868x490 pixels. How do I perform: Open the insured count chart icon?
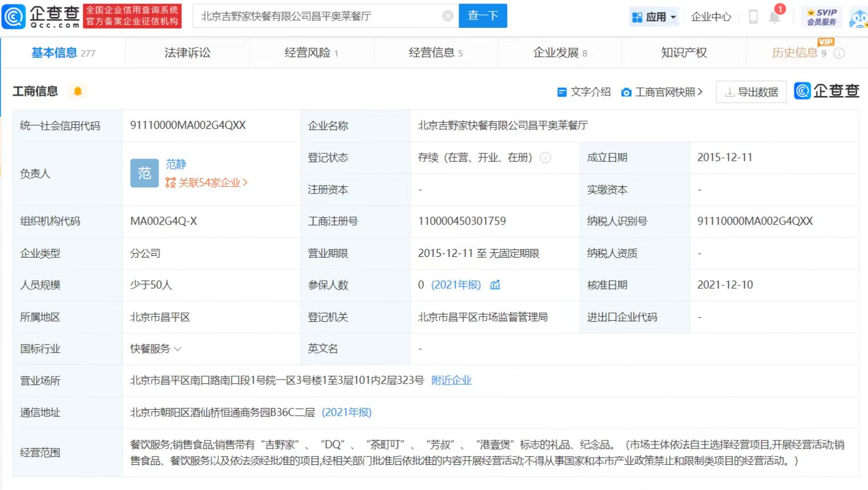pos(495,285)
